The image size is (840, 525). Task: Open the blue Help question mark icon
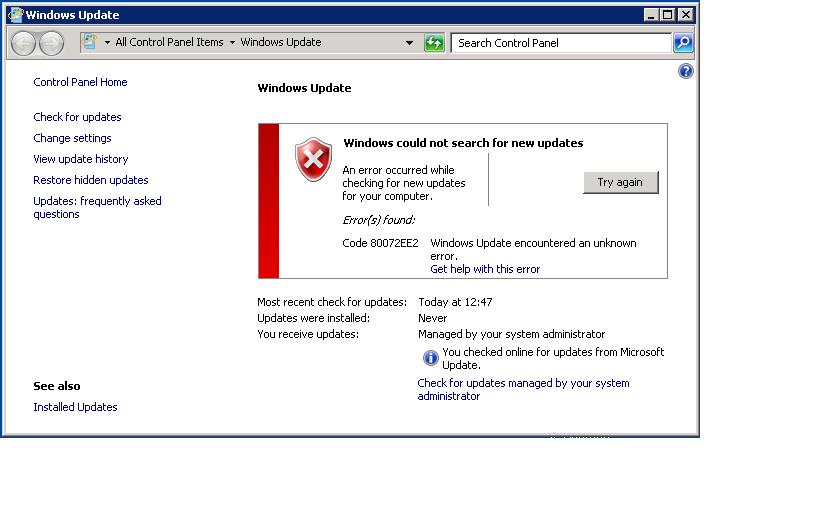tap(685, 71)
